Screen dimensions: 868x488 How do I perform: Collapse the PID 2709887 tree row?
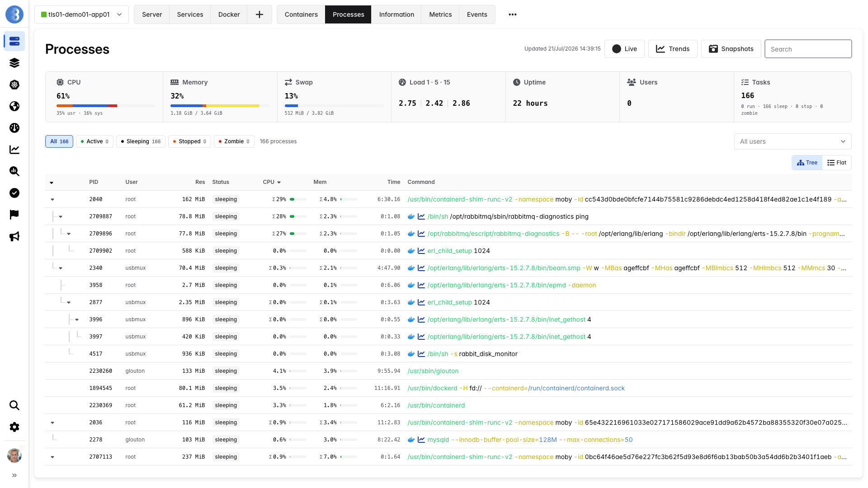tap(61, 216)
